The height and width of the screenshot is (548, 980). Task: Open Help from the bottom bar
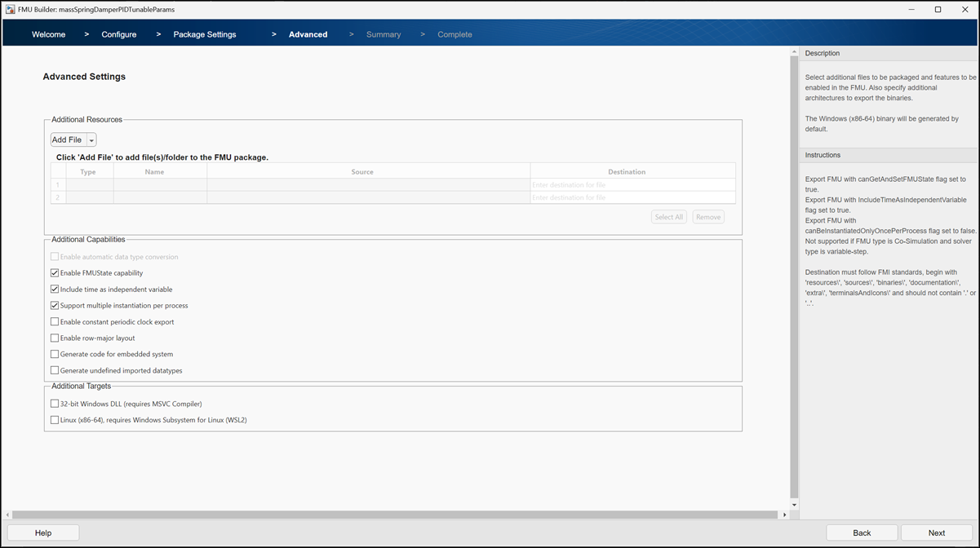42,532
